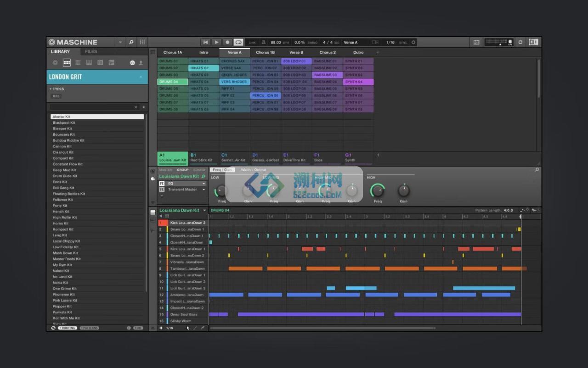
Task: Select the Effects FX browser icon
Action: (100, 62)
